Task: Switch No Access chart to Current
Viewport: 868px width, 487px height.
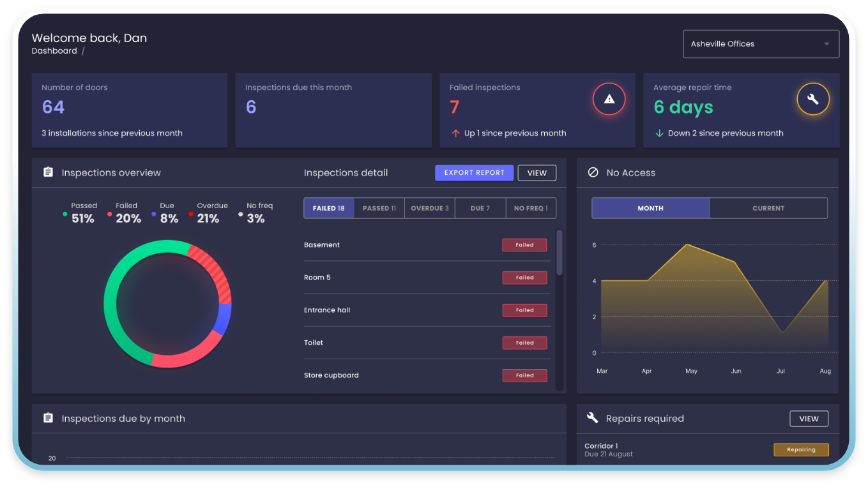Action: pos(768,208)
